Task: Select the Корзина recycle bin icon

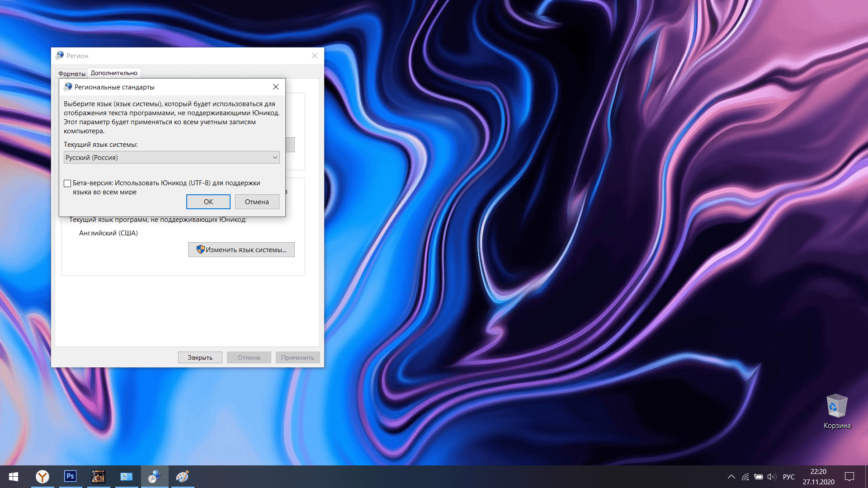Action: 837,411
